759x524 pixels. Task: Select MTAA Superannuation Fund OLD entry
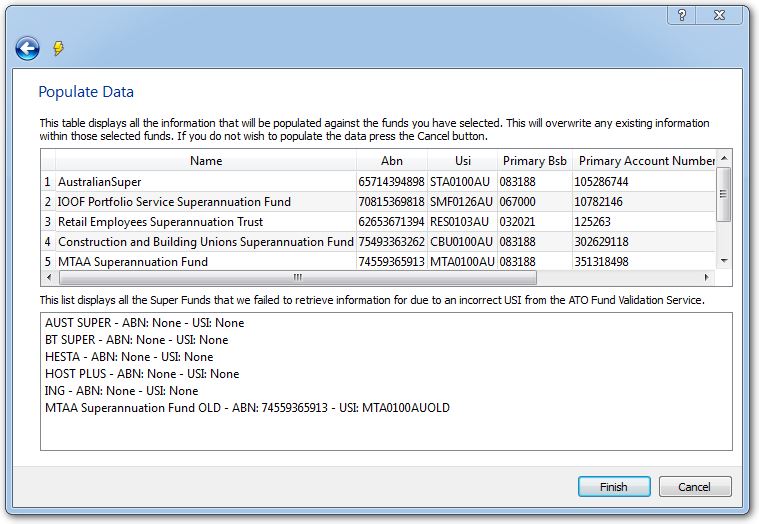[x=247, y=407]
